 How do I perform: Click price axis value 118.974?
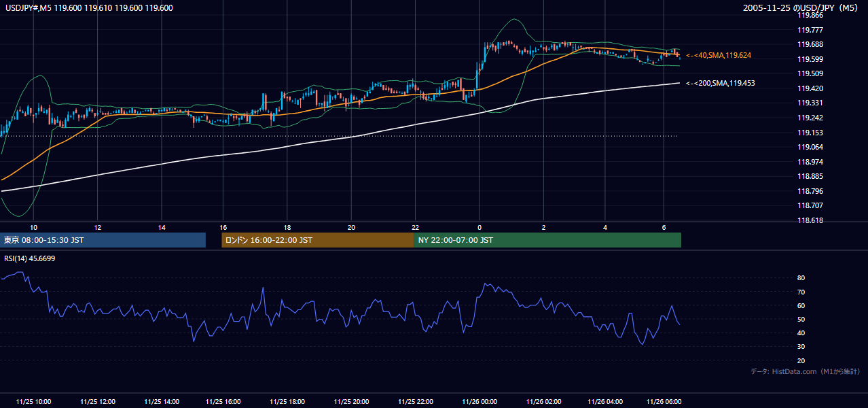point(810,162)
